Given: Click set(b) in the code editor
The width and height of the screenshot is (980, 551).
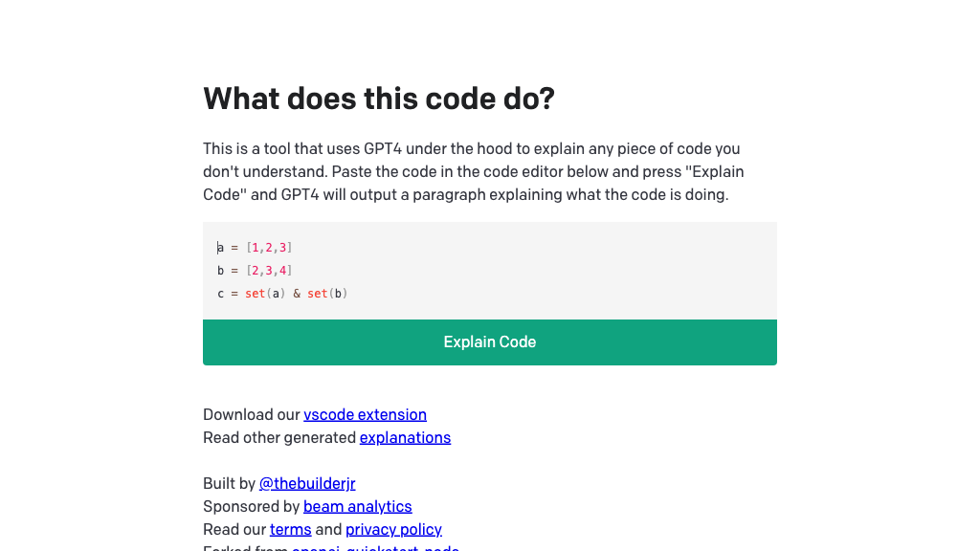Looking at the screenshot, I should point(327,294).
